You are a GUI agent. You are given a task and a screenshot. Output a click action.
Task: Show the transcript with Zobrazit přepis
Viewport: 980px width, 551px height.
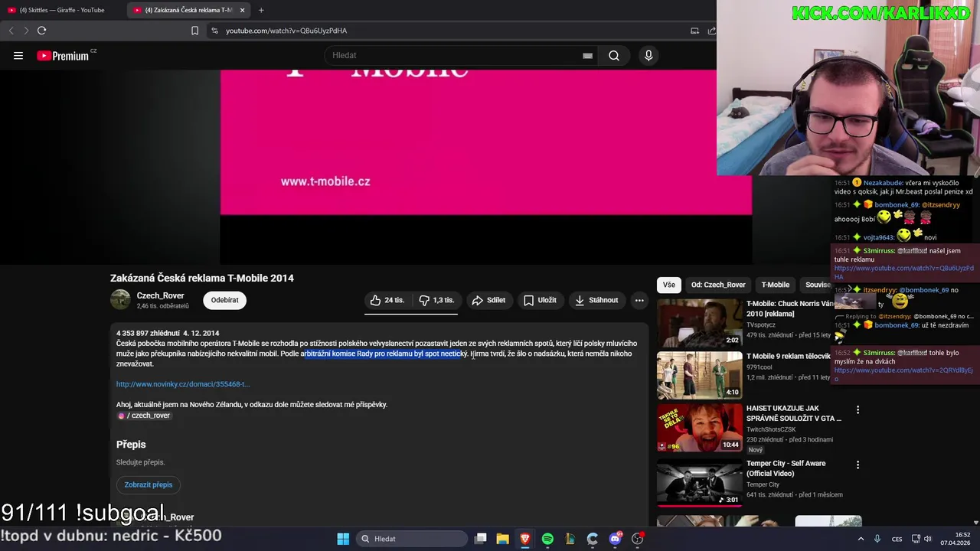click(149, 484)
